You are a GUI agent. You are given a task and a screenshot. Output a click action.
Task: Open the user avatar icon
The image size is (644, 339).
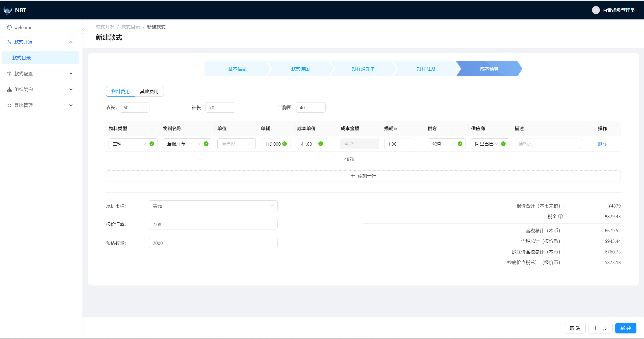pyautogui.click(x=596, y=10)
